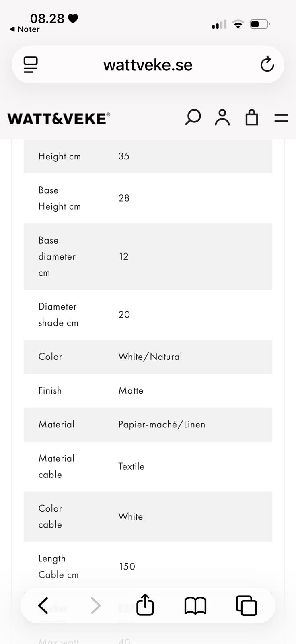Tap the Papier-maché/Linen material value

click(x=162, y=424)
